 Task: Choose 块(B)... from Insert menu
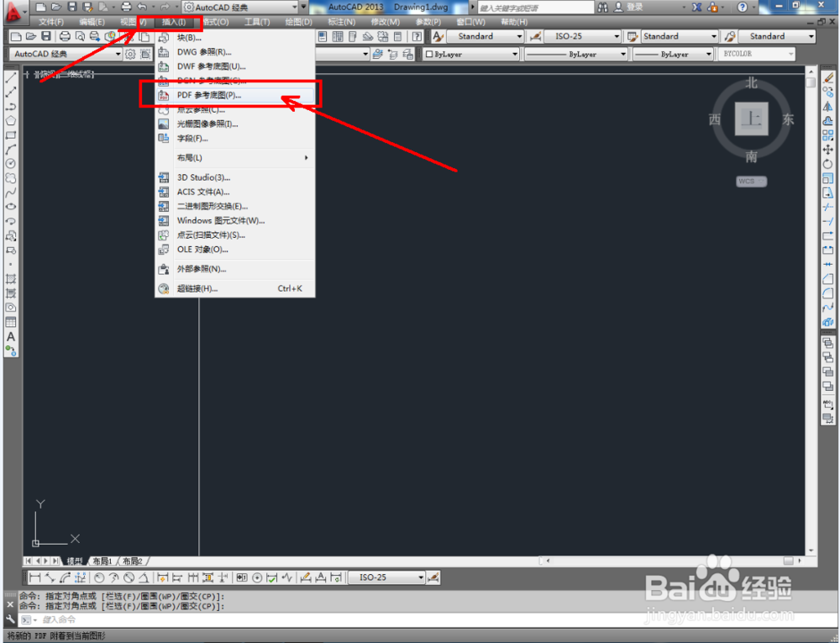click(234, 38)
